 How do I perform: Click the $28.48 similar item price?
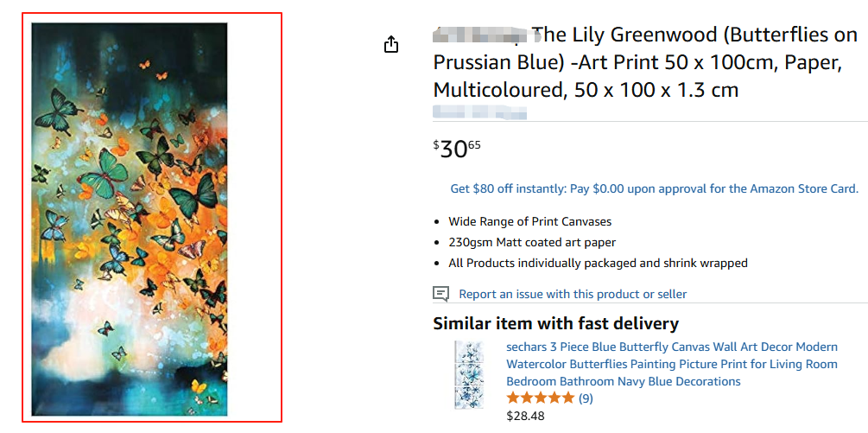click(525, 416)
